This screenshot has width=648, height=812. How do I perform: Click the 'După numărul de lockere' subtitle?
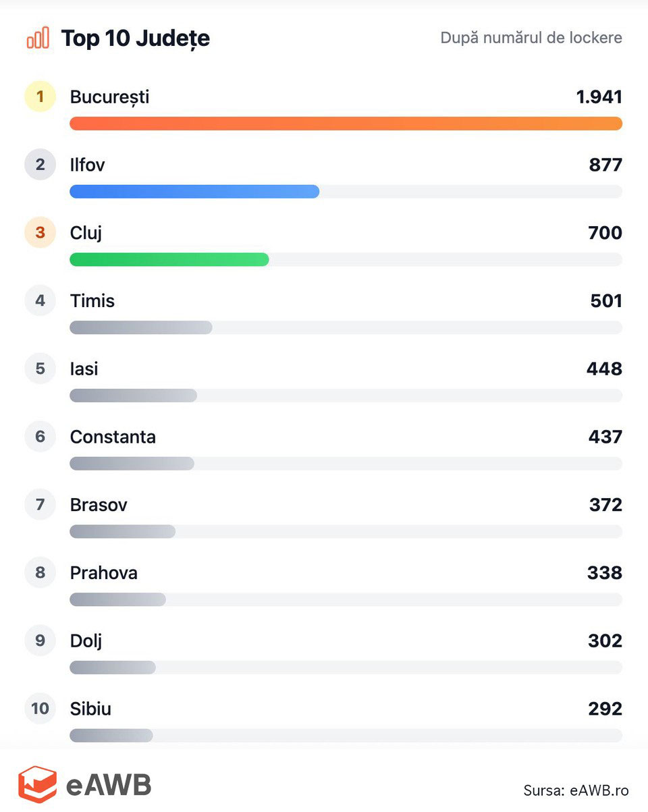(x=531, y=38)
